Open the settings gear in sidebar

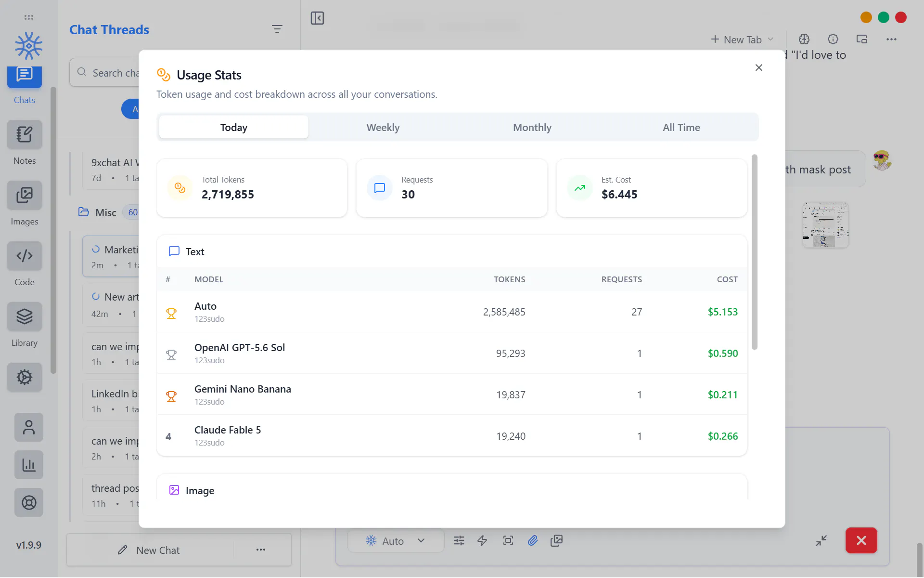click(x=24, y=377)
